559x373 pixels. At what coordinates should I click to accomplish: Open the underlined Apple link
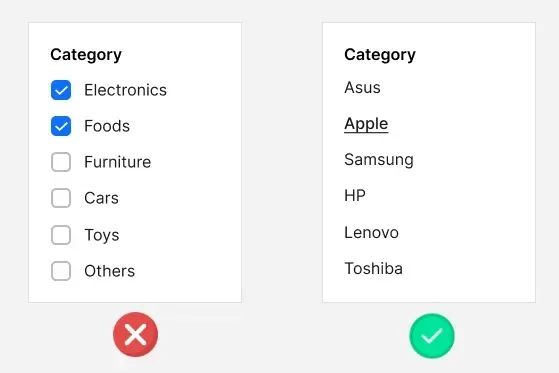tap(366, 124)
